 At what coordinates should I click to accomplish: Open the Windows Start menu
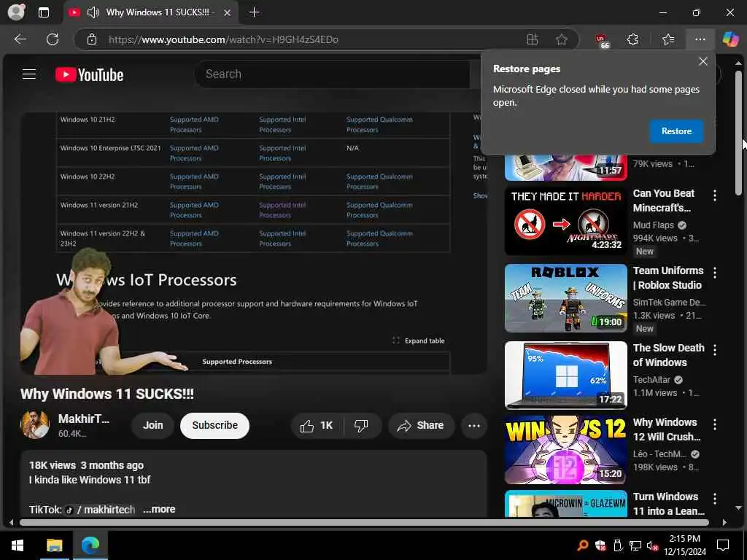[18, 545]
